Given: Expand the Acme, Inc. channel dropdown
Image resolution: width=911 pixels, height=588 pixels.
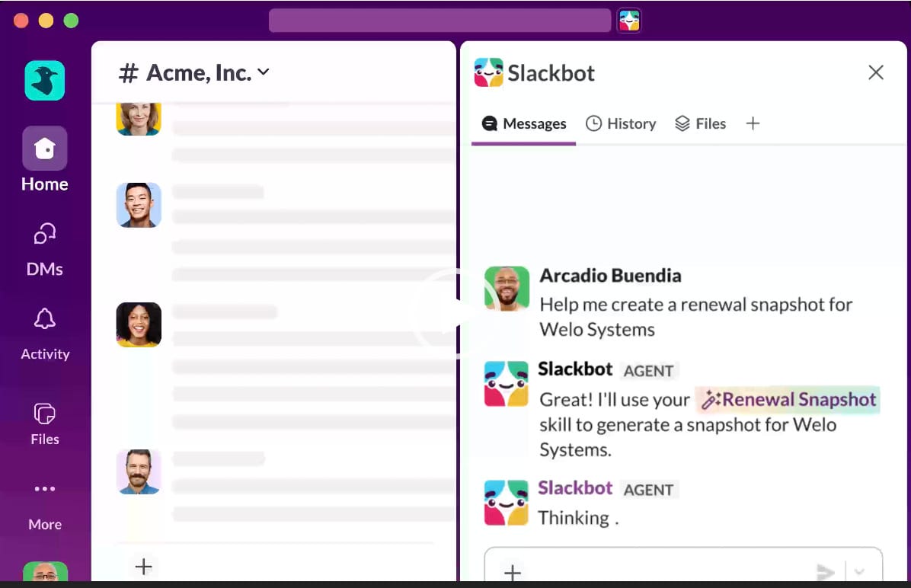Looking at the screenshot, I should click(264, 72).
